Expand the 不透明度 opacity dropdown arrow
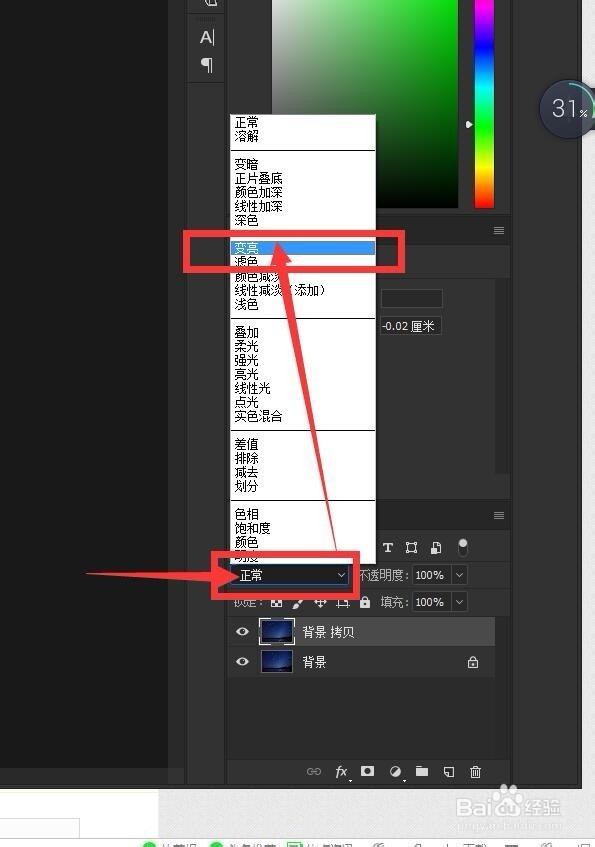Screen dimensions: 595x847 click(459, 575)
